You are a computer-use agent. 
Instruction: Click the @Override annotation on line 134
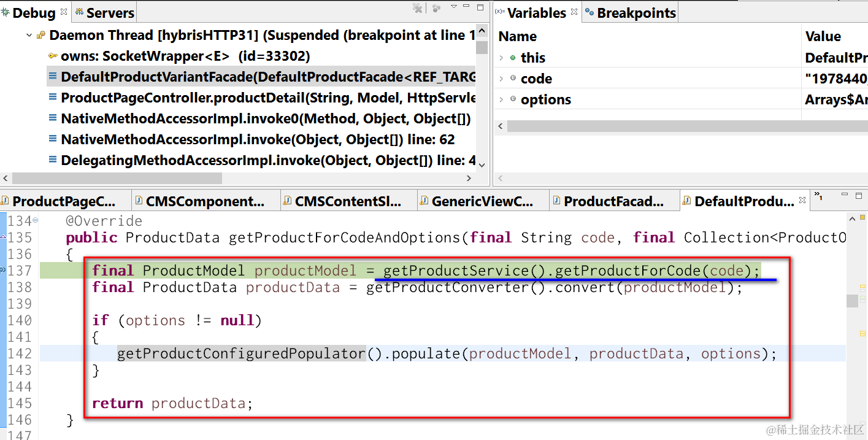(104, 221)
